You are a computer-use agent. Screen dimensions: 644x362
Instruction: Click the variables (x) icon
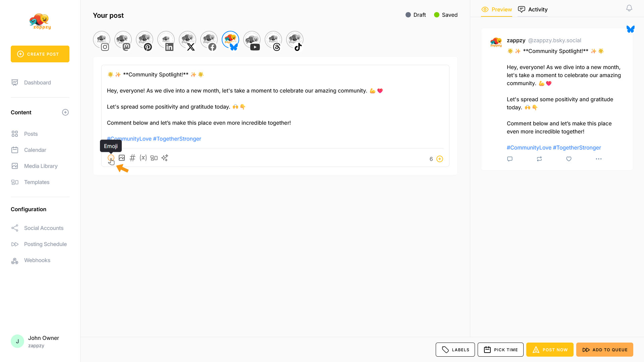[x=143, y=158]
